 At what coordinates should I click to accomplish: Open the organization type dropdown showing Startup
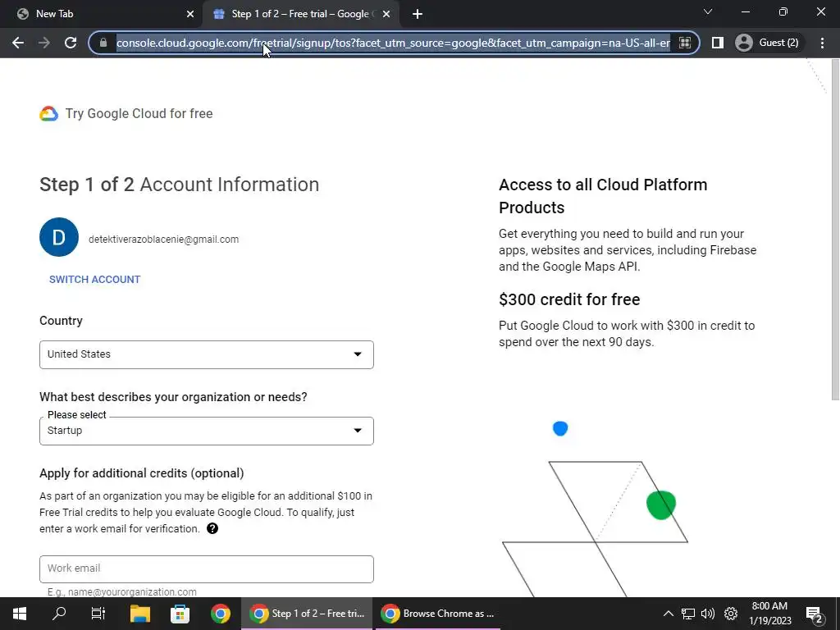[206, 431]
